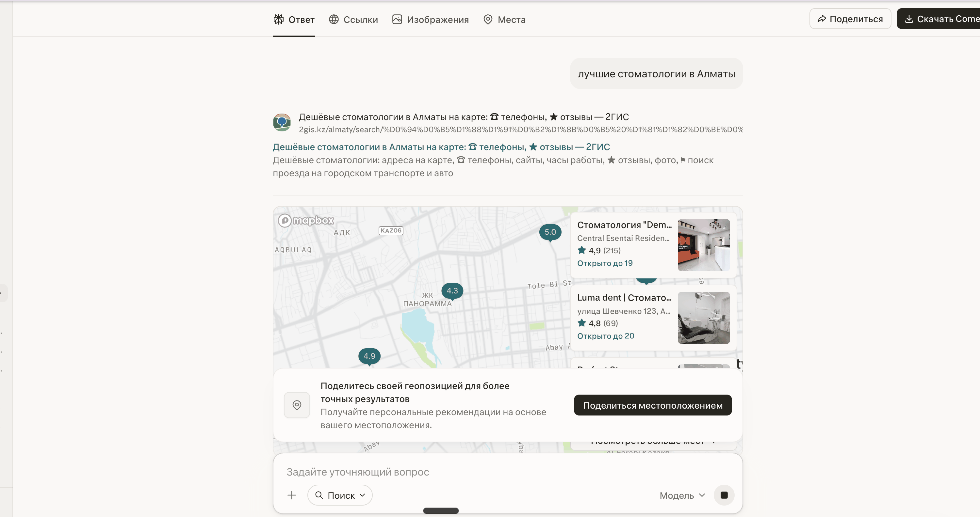View the Luma dent dental chair photo

coord(703,318)
